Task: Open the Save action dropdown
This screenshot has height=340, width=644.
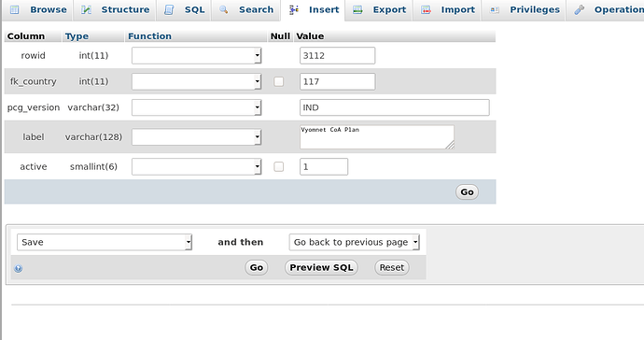Action: 105,242
